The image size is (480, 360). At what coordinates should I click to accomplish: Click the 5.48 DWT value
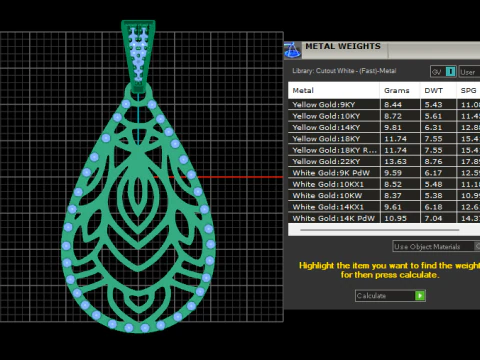pyautogui.click(x=433, y=184)
